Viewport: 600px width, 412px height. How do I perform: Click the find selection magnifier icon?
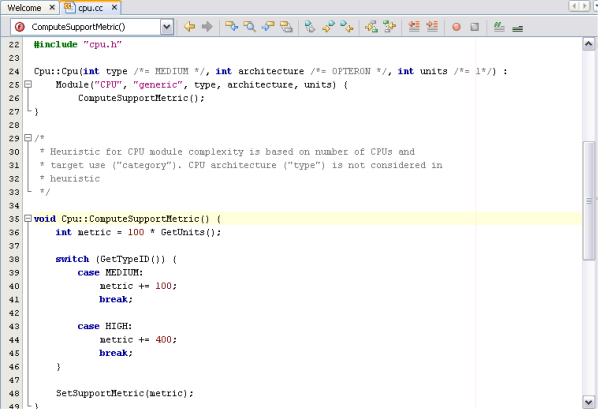(x=249, y=27)
